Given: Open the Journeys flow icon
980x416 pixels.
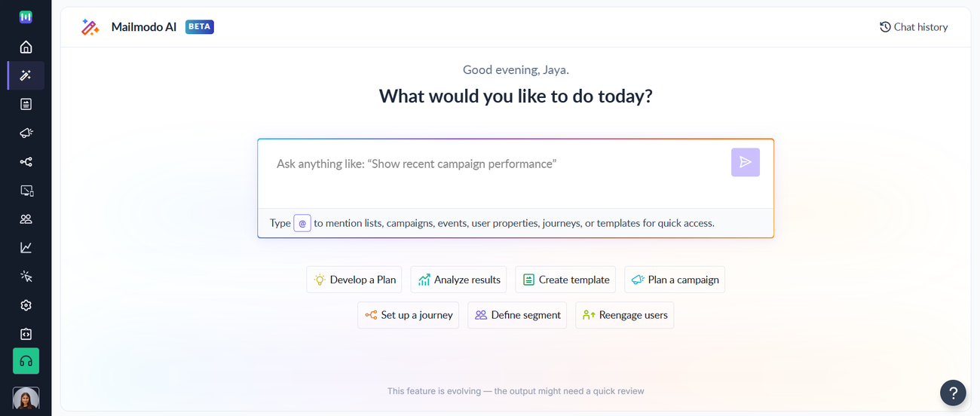Looking at the screenshot, I should click(26, 162).
